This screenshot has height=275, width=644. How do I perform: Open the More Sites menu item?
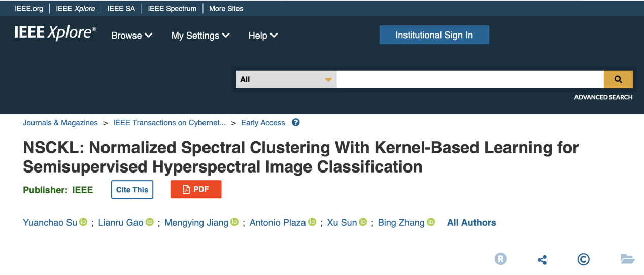click(226, 9)
